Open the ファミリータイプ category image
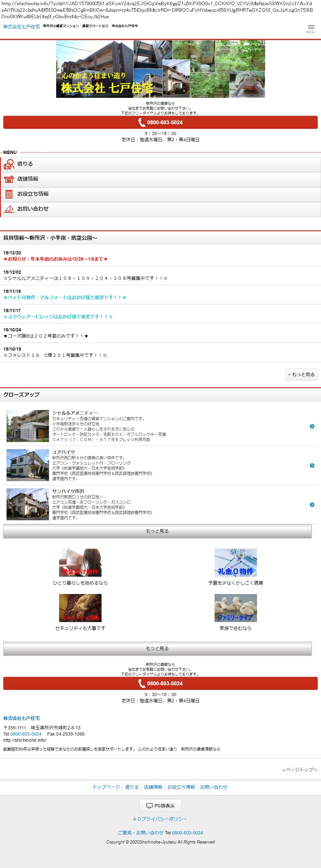This screenshot has width=321, height=868. coord(235,607)
